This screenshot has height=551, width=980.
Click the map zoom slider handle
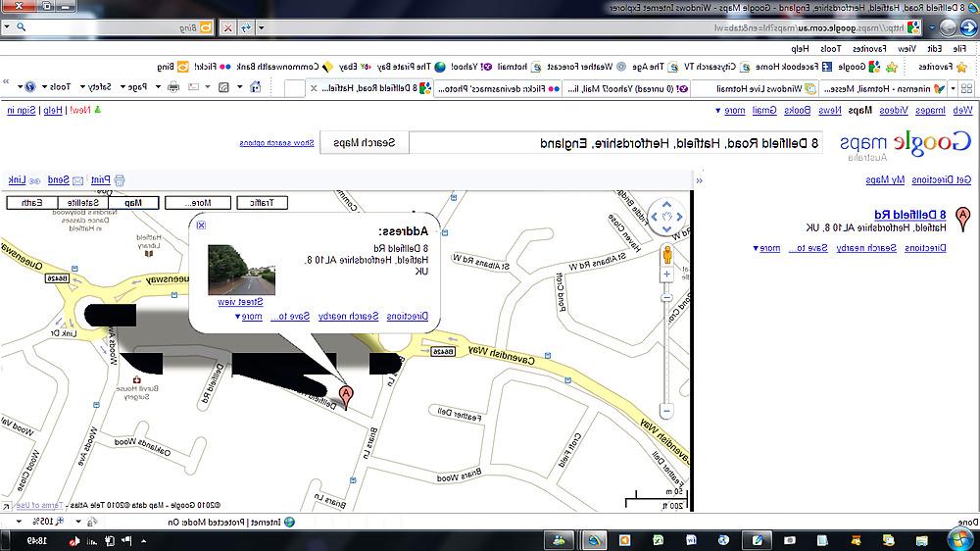(x=666, y=297)
